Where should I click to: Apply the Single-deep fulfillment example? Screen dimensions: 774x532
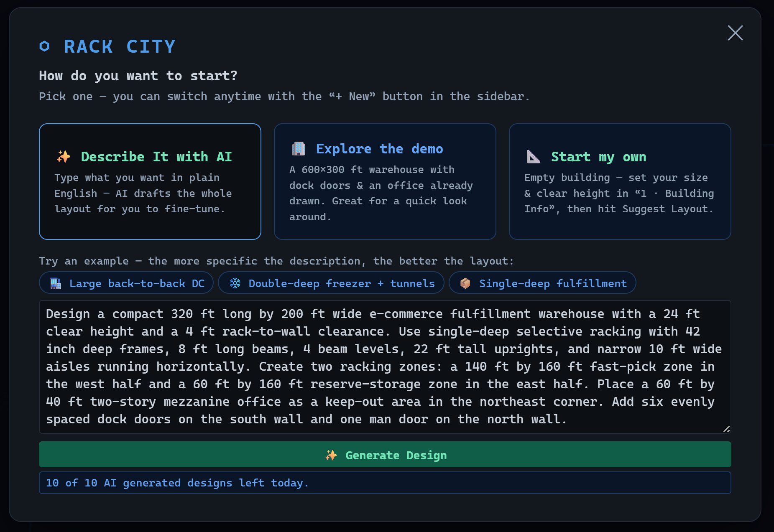542,283
